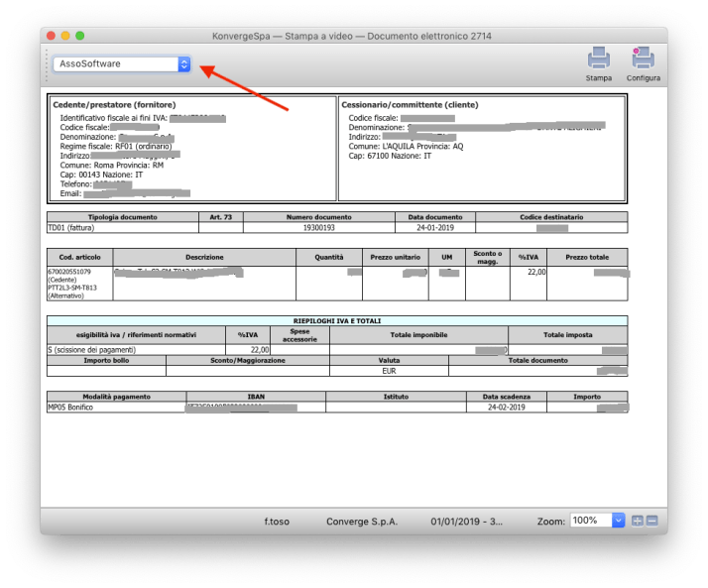
Task: Zoom in with the plus button
Action: [x=638, y=521]
